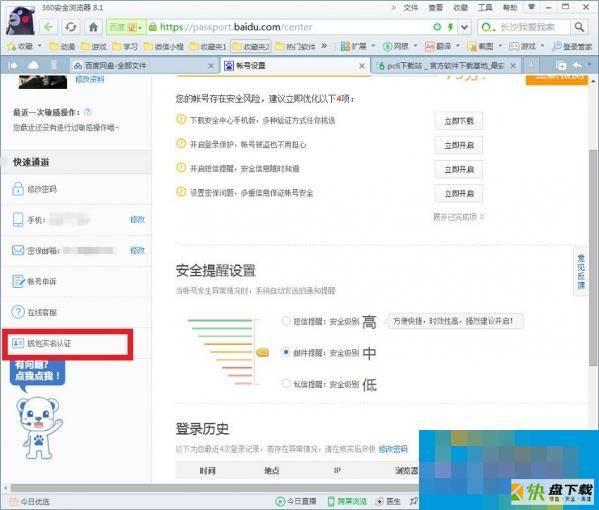Click the restore-tab arrow icon in tab bar

578,66
